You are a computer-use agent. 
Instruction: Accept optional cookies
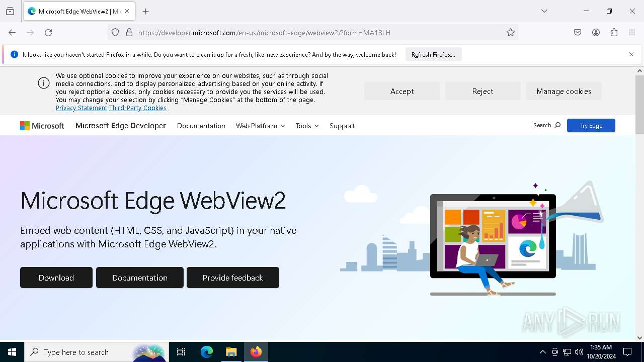pyautogui.click(x=402, y=92)
